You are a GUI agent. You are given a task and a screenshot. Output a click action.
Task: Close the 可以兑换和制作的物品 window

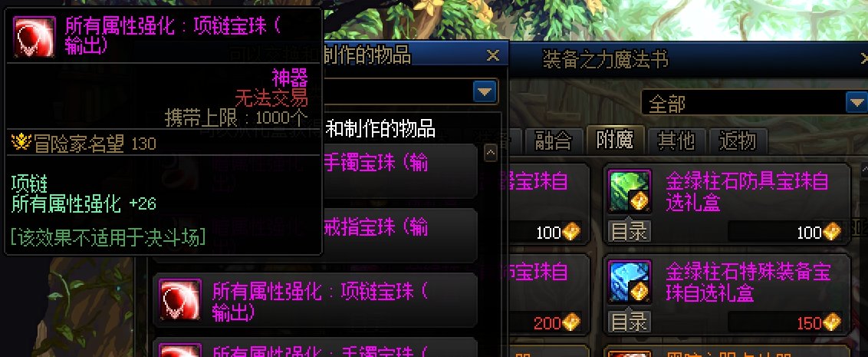[493, 55]
